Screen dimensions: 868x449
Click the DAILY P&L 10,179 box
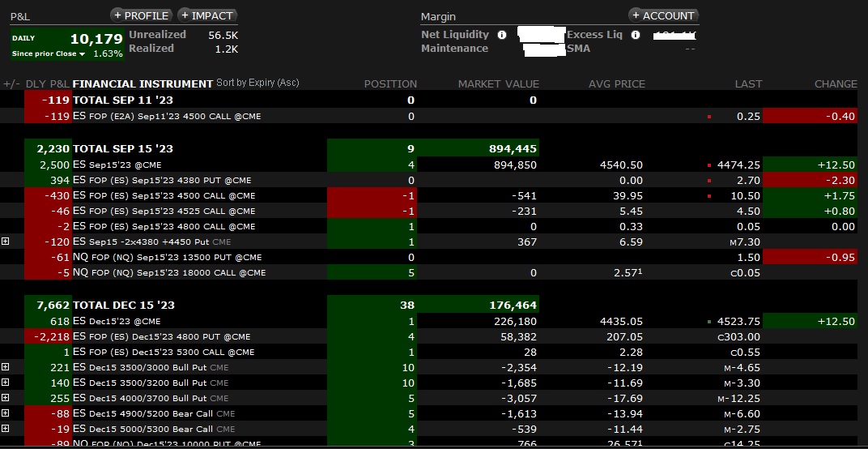[67, 45]
